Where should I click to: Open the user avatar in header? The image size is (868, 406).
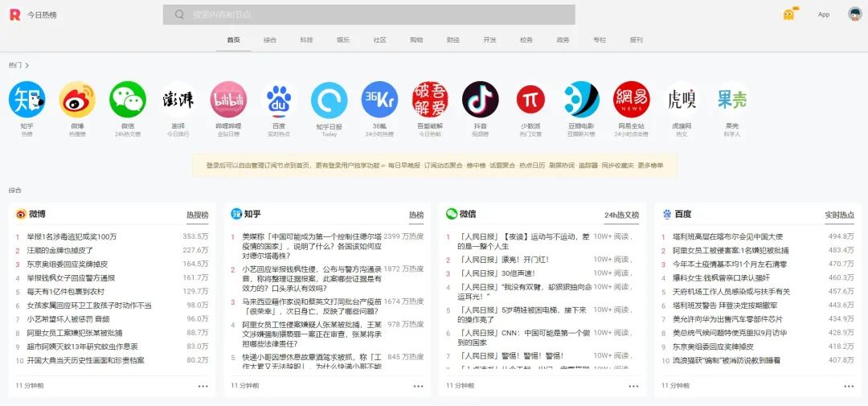click(x=854, y=14)
